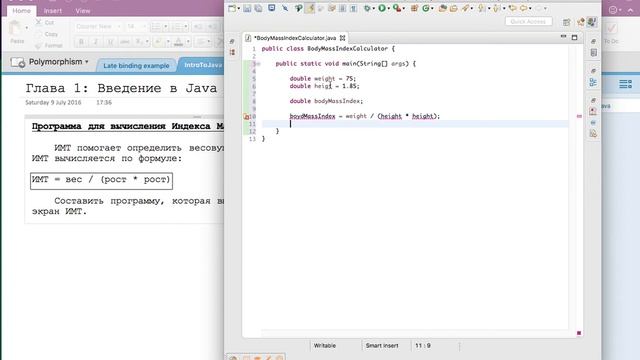The height and width of the screenshot is (360, 640).
Task: Launch Debug with the green bug icon
Action: (x=367, y=8)
